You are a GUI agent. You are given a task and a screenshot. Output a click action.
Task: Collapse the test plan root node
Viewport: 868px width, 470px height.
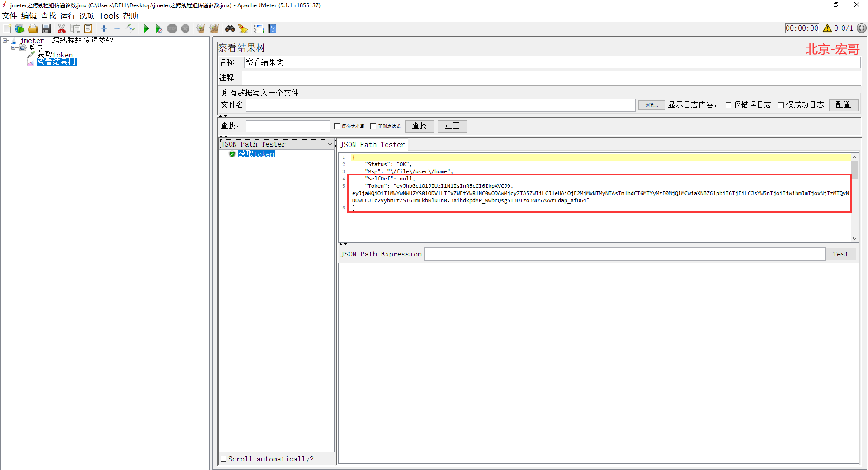5,40
